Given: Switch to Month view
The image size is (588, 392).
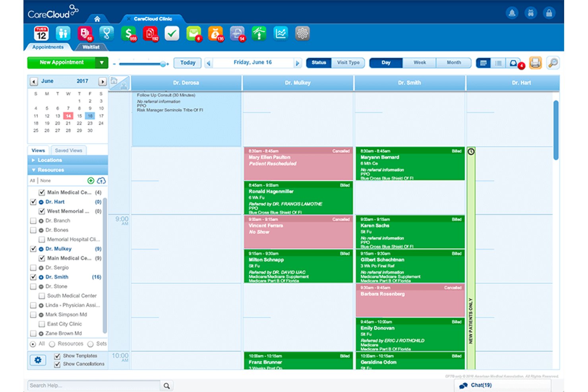Looking at the screenshot, I should (x=454, y=63).
